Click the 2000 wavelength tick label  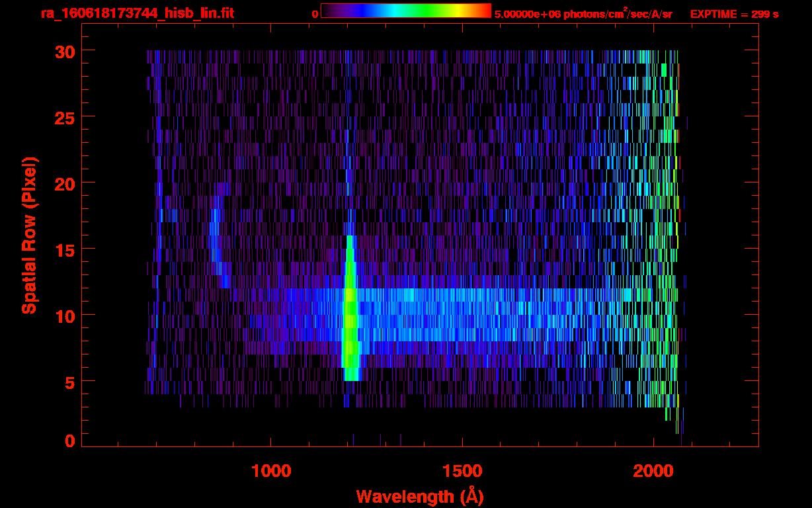[x=653, y=471]
